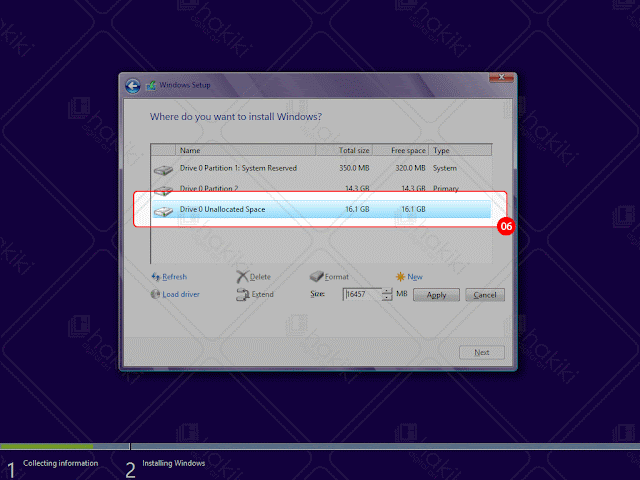Click the Primary type cell
The height and width of the screenshot is (480, 640).
[446, 189]
